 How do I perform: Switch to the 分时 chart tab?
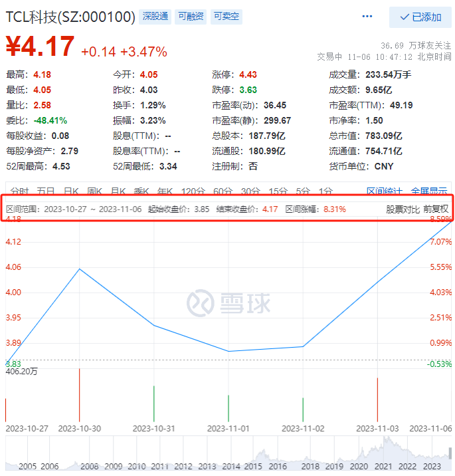pos(19,191)
